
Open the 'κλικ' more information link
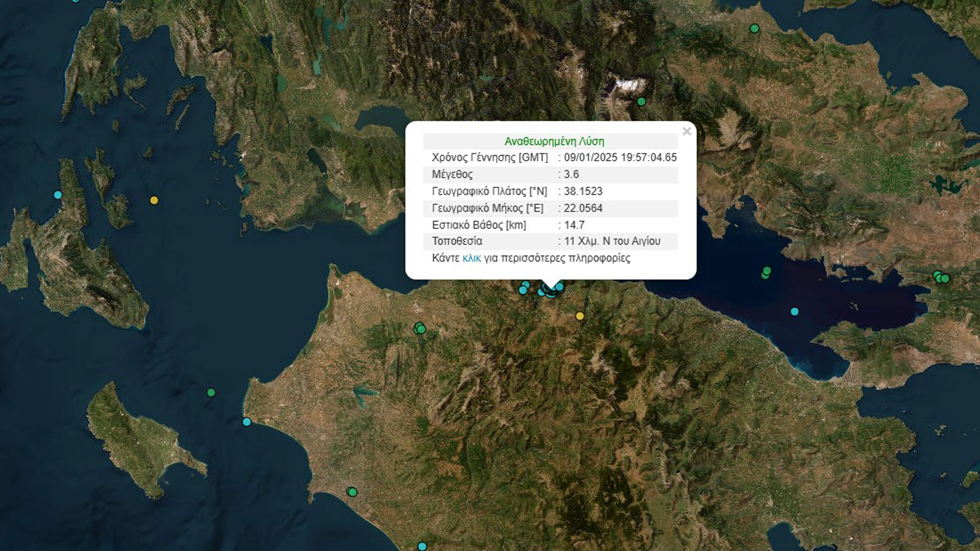(471, 258)
